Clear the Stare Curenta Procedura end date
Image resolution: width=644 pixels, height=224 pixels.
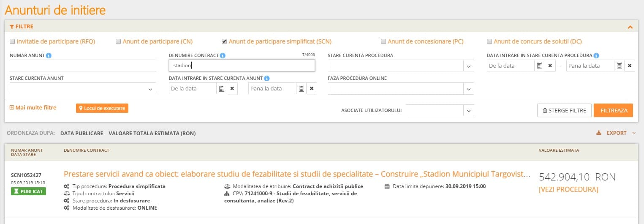click(629, 66)
